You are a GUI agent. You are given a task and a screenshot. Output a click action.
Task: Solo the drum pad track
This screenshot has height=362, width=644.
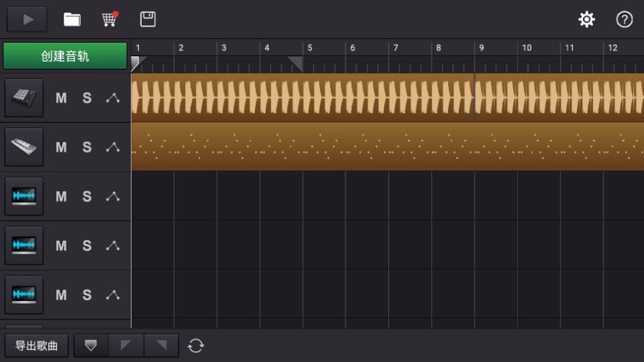coord(87,98)
